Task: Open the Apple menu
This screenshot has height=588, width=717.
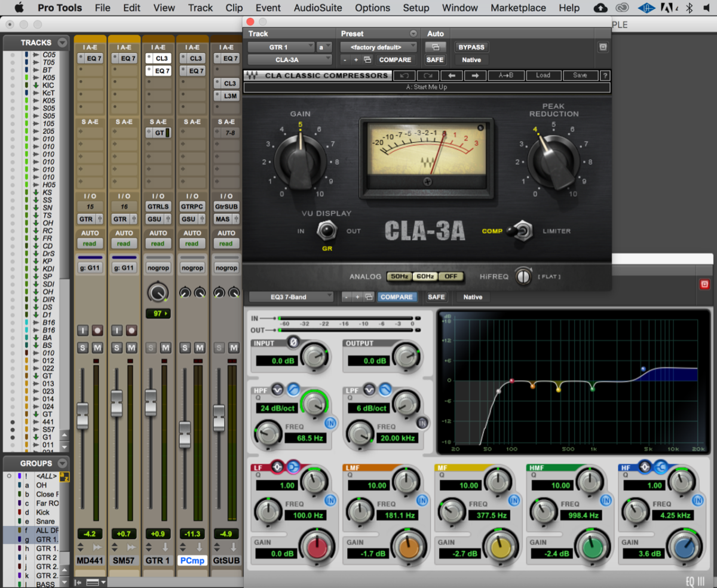Action: (19, 8)
